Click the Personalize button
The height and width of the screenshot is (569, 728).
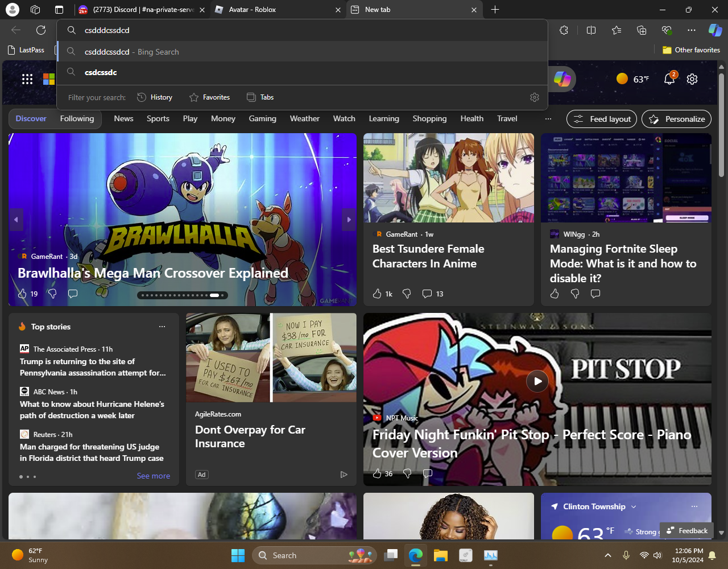pyautogui.click(x=676, y=119)
